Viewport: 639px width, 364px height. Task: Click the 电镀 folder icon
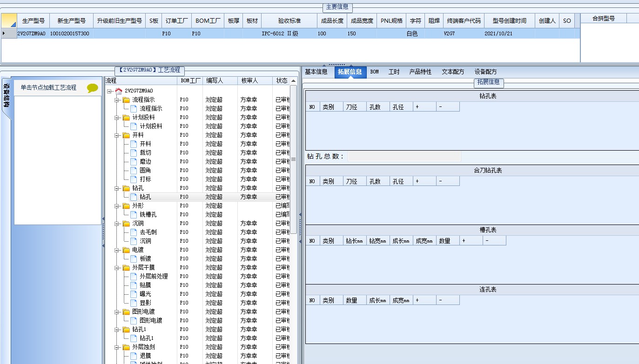click(126, 250)
